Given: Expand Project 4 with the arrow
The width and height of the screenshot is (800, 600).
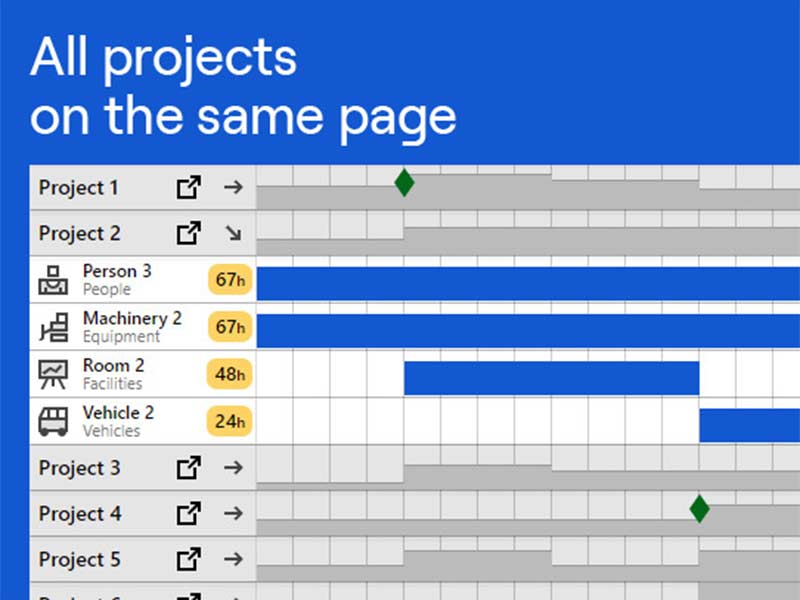Looking at the screenshot, I should click(233, 513).
